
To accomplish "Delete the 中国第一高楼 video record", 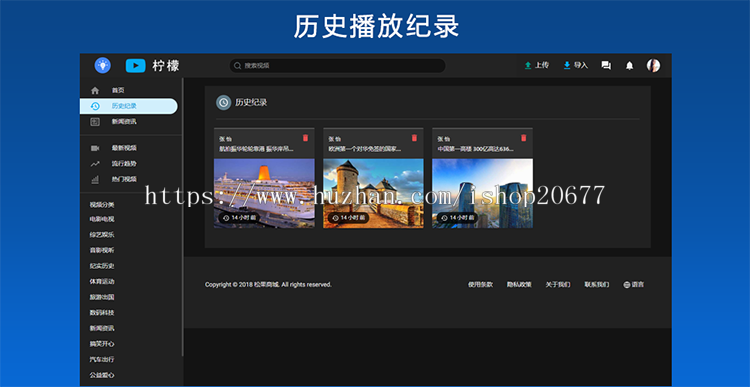I will click(523, 138).
